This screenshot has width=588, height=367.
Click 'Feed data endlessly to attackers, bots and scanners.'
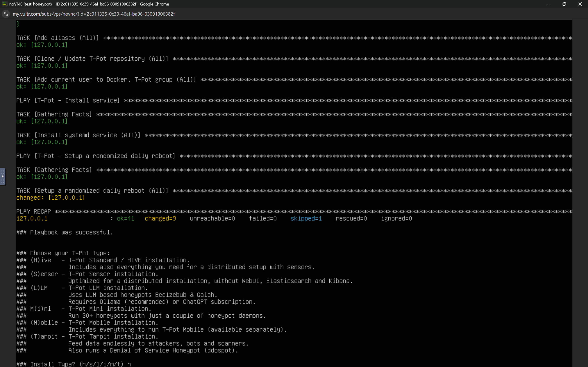[x=158, y=343]
